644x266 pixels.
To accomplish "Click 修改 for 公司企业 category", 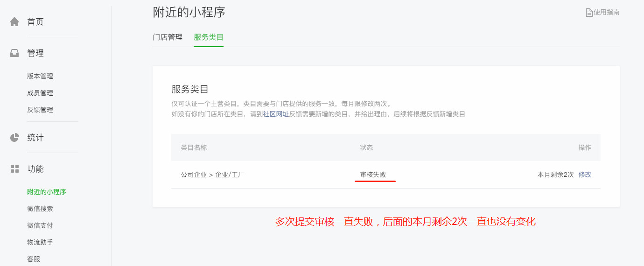I will [585, 175].
